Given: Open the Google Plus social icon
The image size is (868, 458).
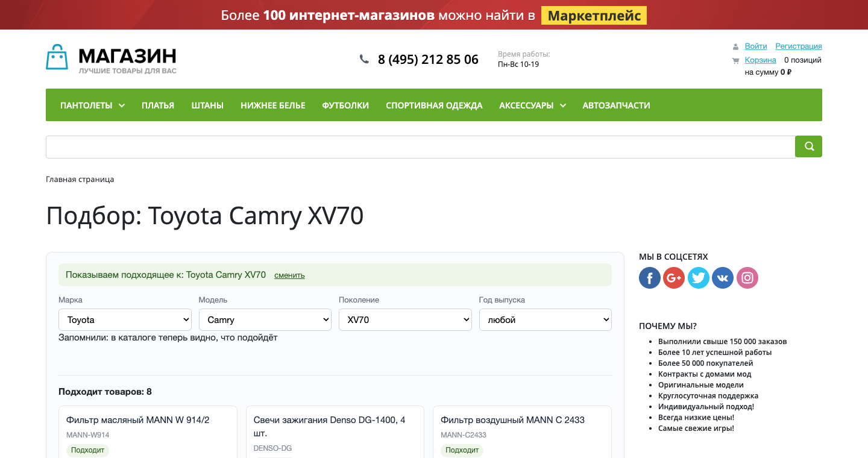Looking at the screenshot, I should coord(674,278).
